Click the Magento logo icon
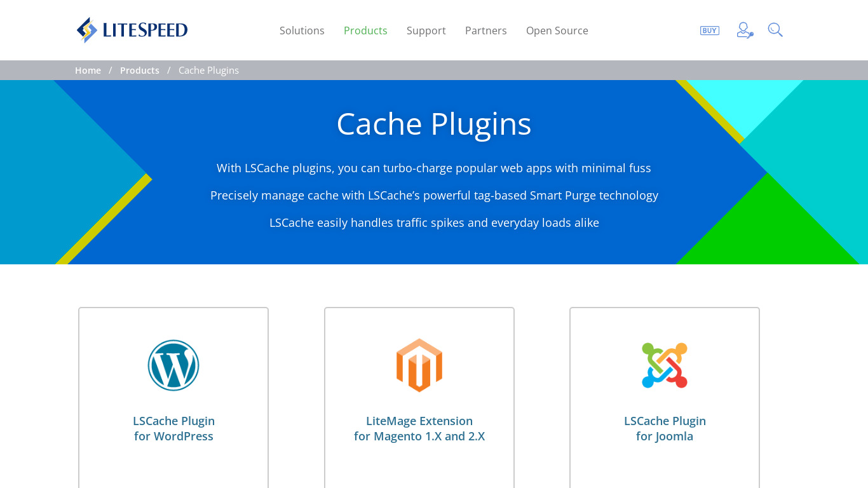The image size is (868, 488). click(419, 365)
